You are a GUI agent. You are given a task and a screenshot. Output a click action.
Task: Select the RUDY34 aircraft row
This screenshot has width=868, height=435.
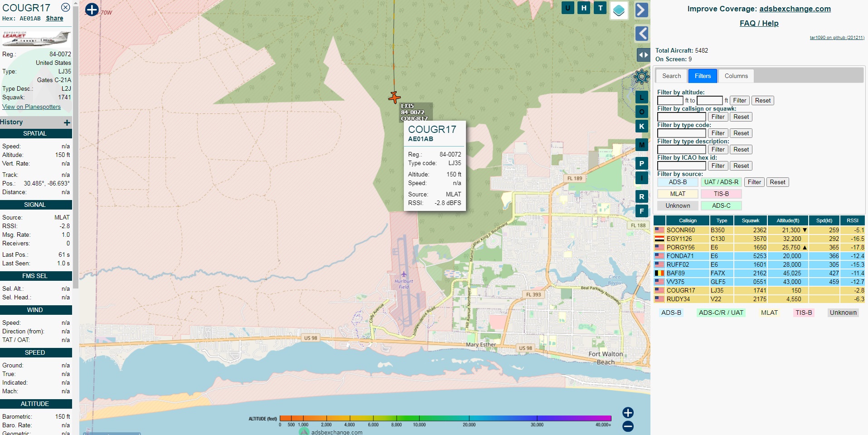point(759,299)
